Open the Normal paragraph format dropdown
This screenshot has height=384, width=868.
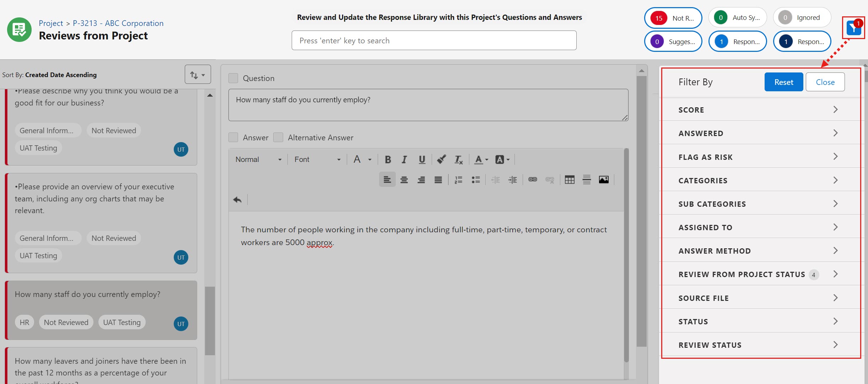pyautogui.click(x=258, y=159)
